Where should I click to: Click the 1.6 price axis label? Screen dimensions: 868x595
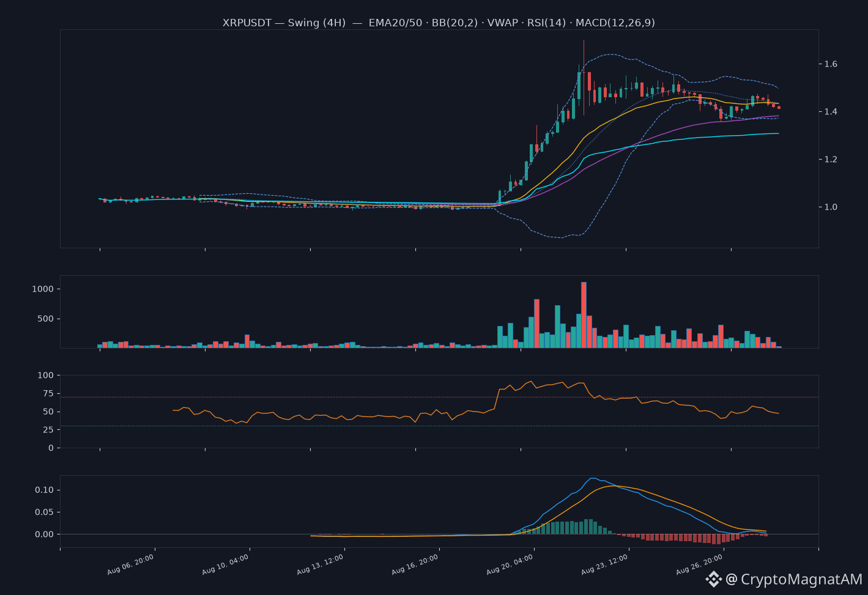(831, 64)
